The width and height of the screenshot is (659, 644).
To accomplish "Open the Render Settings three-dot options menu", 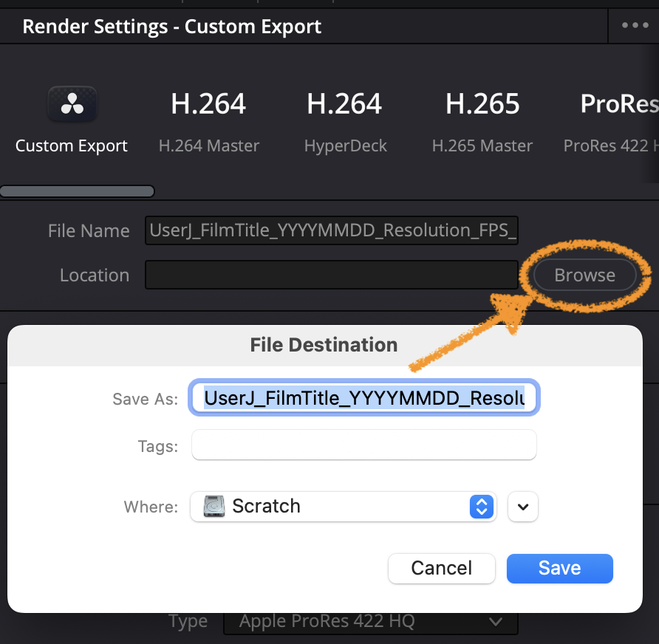I will point(635,25).
